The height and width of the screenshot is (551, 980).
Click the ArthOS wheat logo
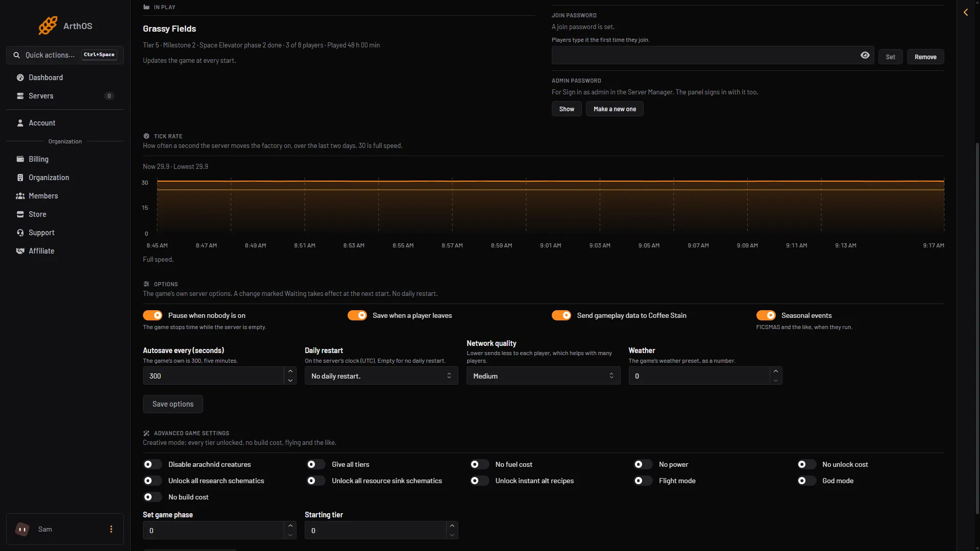(48, 26)
